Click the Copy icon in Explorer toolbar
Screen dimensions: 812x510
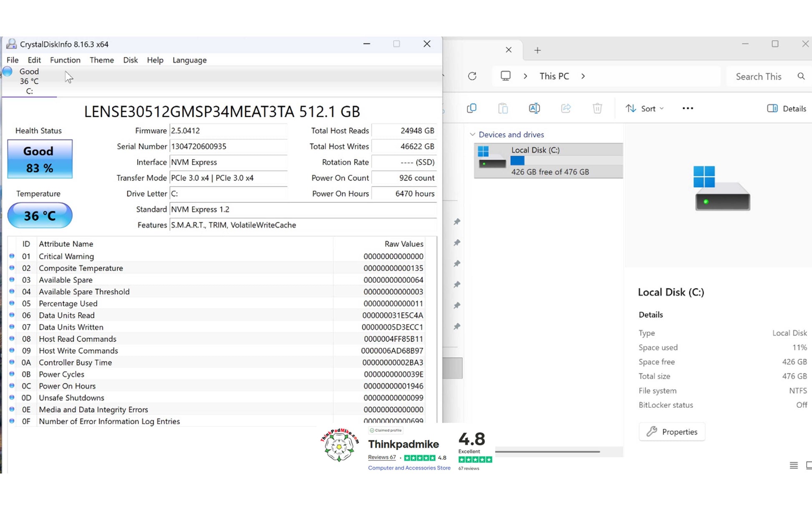(472, 108)
